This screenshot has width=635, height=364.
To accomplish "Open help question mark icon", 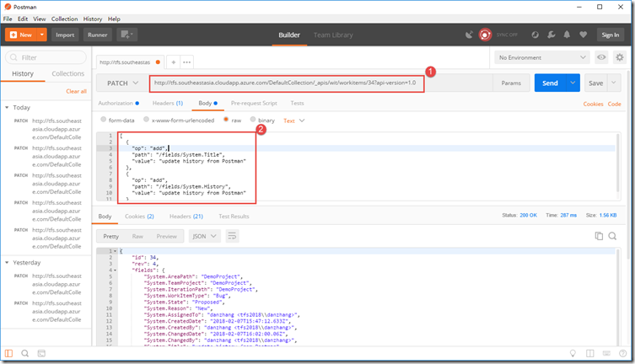I will click(x=623, y=353).
